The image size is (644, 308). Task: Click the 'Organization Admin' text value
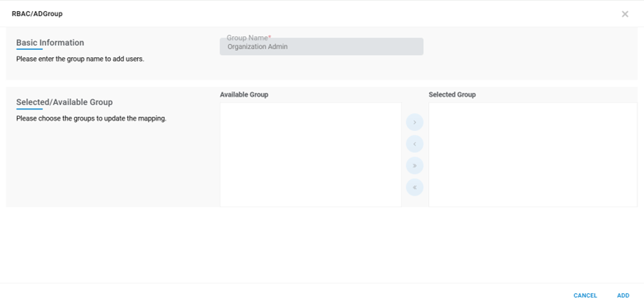point(258,47)
